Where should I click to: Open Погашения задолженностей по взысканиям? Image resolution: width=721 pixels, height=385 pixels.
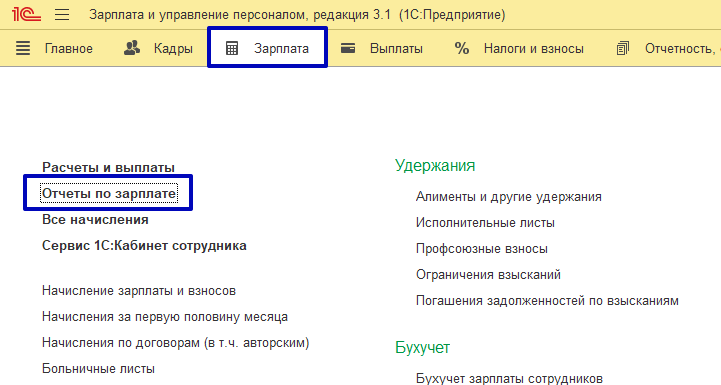click(x=547, y=301)
